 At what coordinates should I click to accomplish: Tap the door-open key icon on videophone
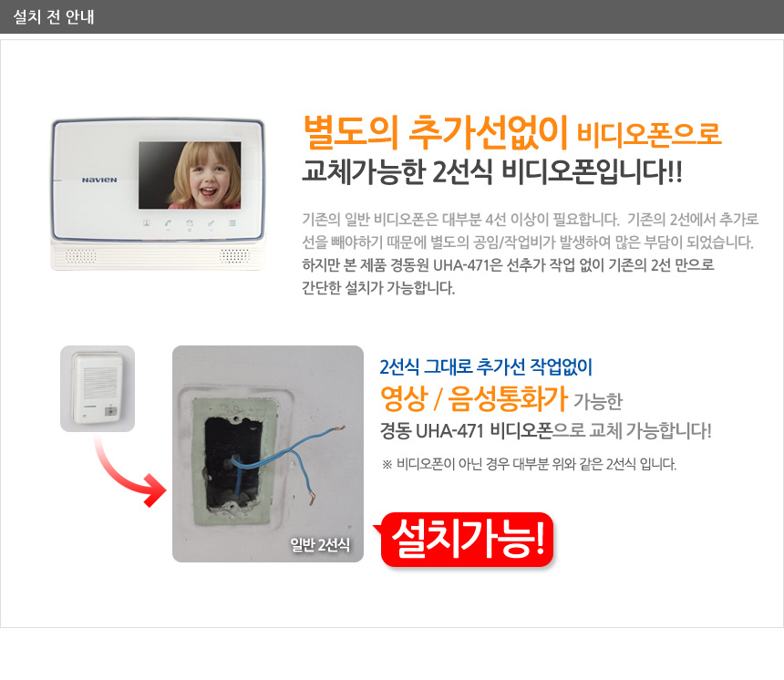[x=211, y=224]
